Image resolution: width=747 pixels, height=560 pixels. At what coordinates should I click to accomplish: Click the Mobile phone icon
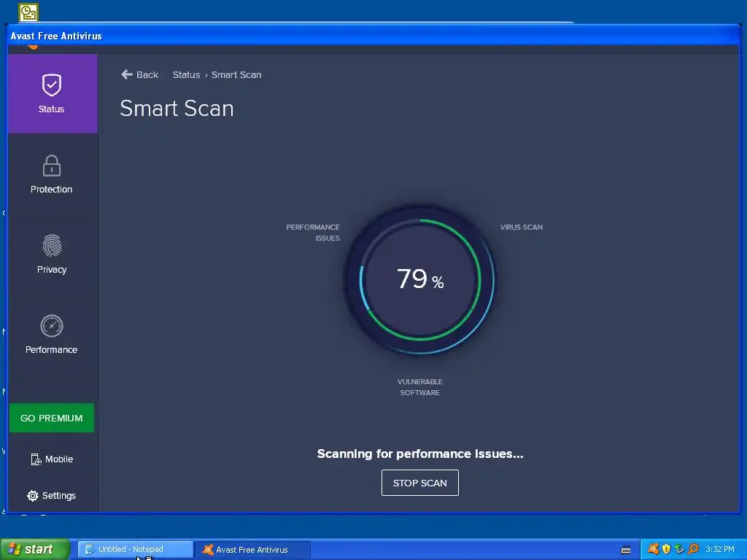click(x=36, y=459)
